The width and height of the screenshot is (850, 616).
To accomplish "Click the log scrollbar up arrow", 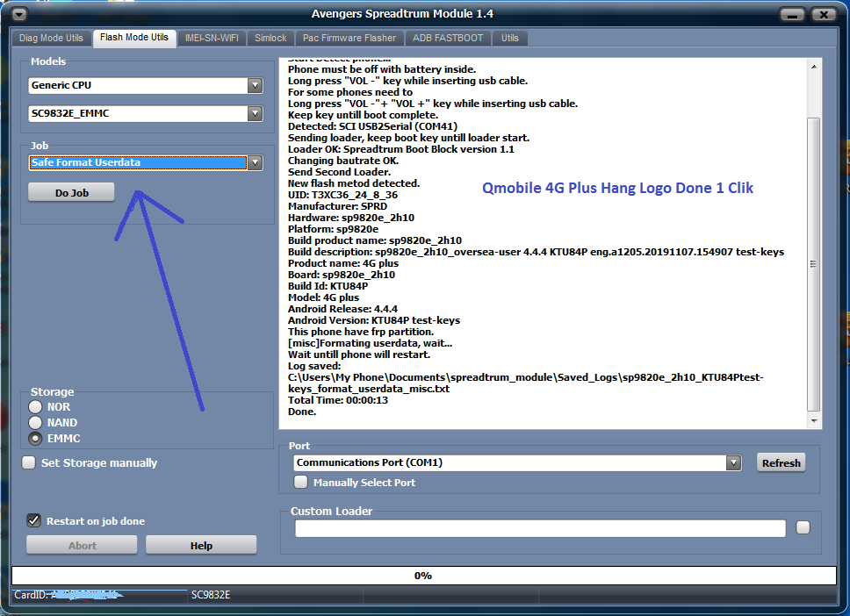I will click(x=814, y=67).
